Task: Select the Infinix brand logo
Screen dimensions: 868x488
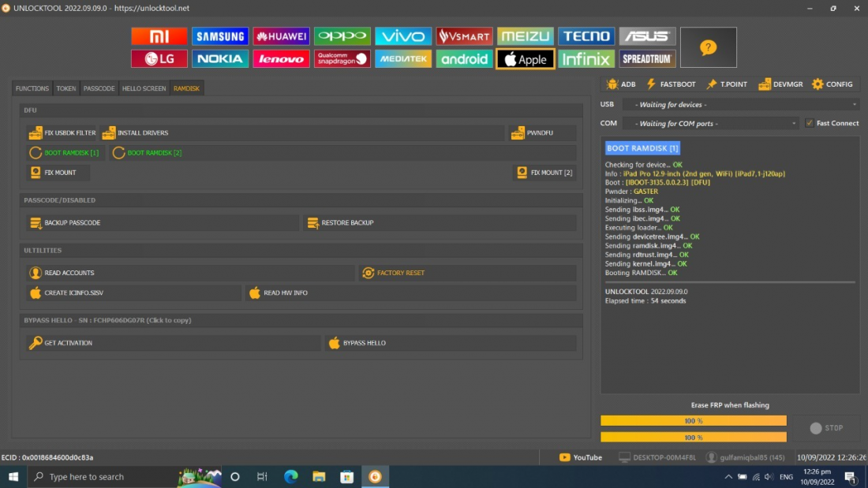Action: click(x=586, y=58)
